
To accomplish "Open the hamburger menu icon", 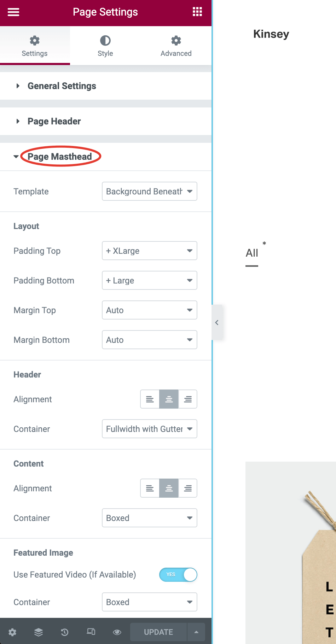I will click(x=13, y=12).
